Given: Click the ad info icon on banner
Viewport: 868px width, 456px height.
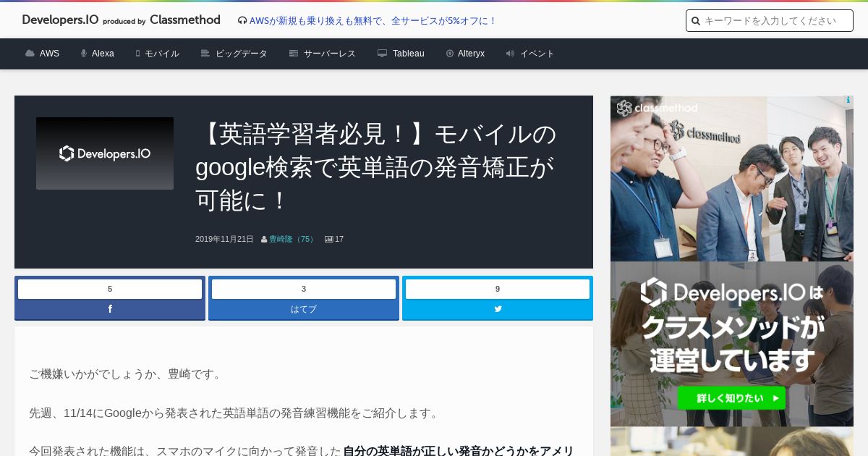Looking at the screenshot, I should (848, 101).
